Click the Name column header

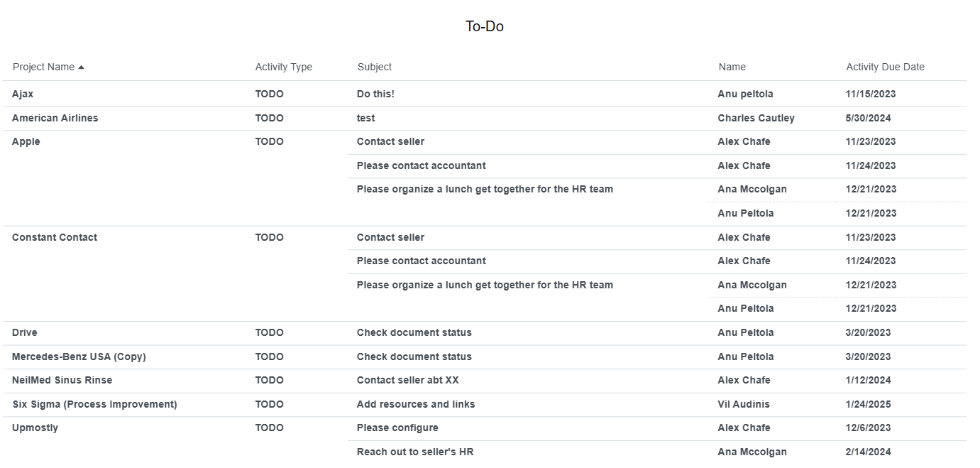(732, 67)
